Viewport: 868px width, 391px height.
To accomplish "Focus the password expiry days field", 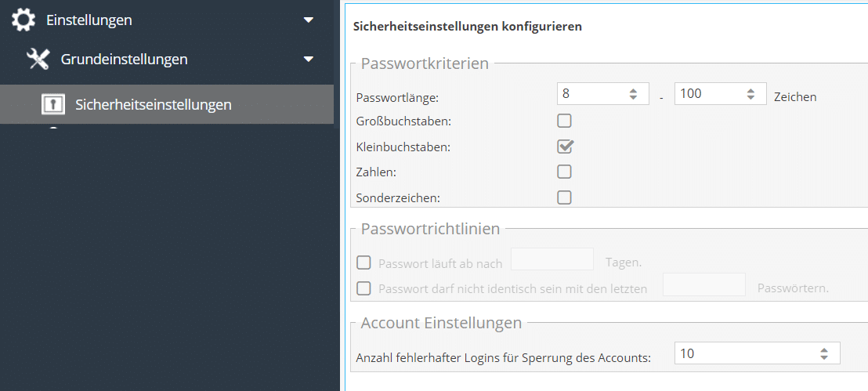I will (552, 259).
